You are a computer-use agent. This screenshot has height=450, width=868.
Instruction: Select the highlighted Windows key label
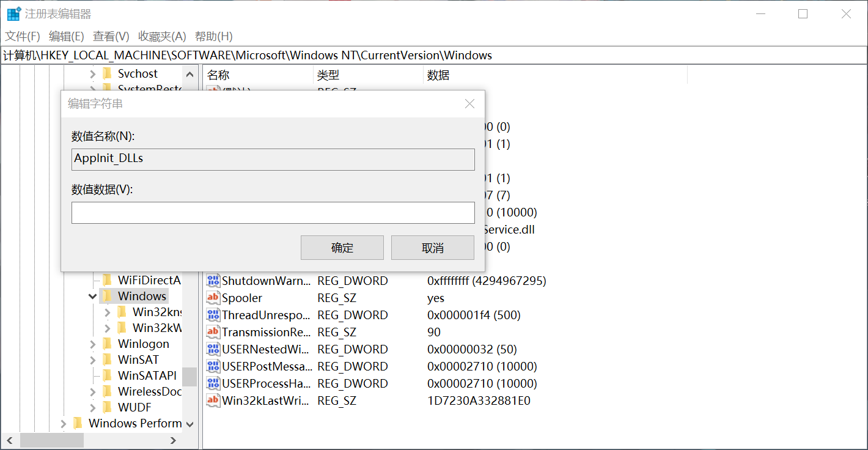142,296
